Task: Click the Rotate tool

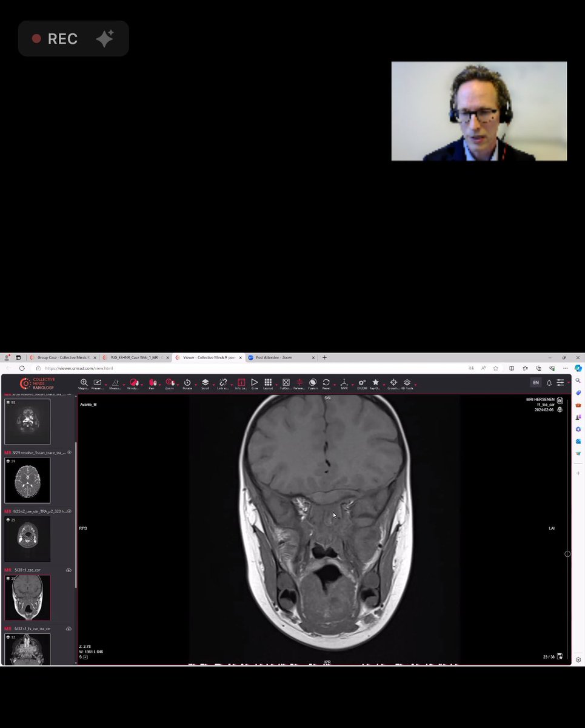Action: click(x=187, y=384)
